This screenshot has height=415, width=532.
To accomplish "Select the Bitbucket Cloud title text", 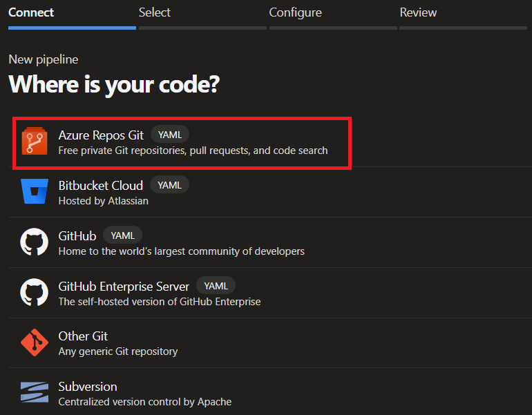I will pyautogui.click(x=101, y=185).
